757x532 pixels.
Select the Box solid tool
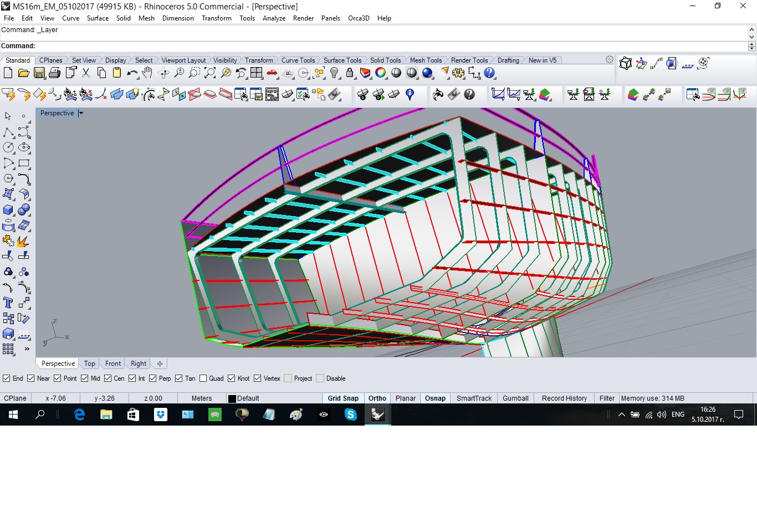(x=8, y=210)
